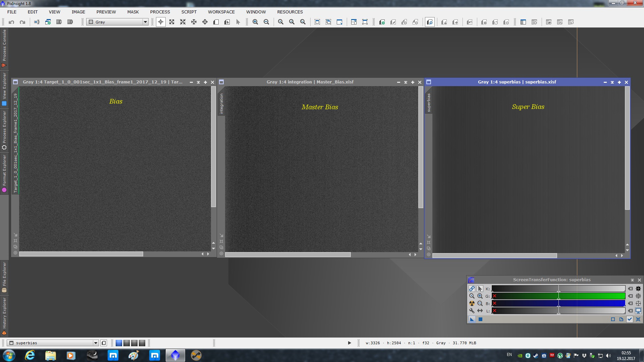This screenshot has height=362, width=644.
Task: Shade the superbias image window
Action: coord(612,82)
